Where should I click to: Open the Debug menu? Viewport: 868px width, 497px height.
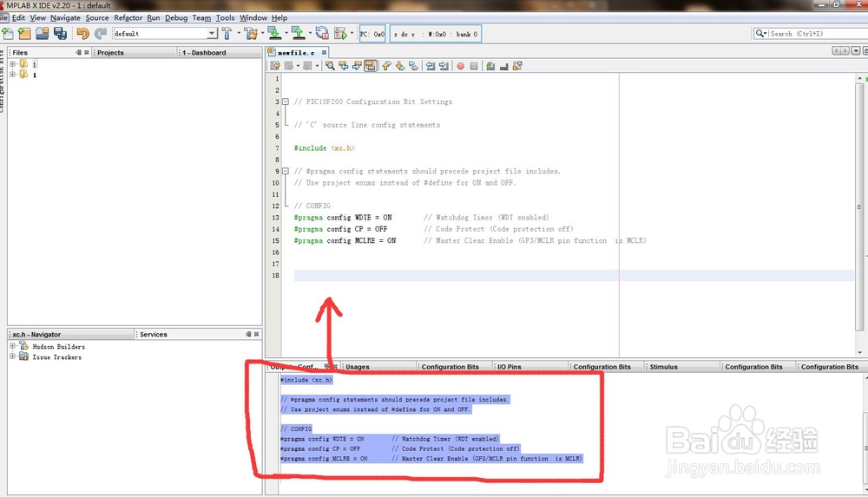pyautogui.click(x=176, y=17)
